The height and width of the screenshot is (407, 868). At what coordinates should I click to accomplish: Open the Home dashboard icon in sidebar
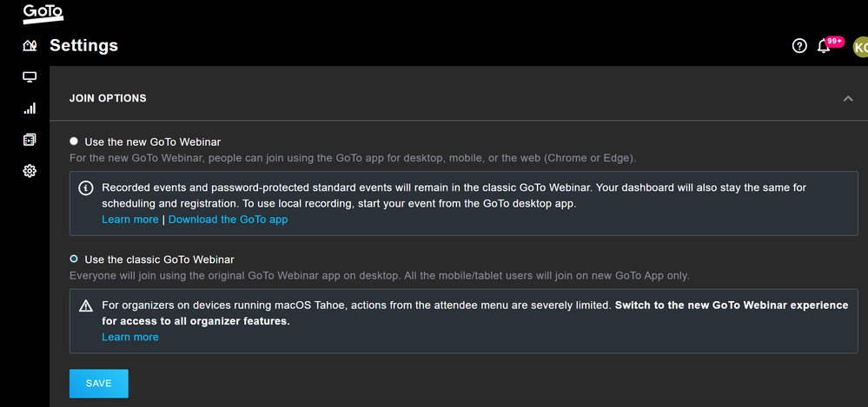tap(30, 46)
